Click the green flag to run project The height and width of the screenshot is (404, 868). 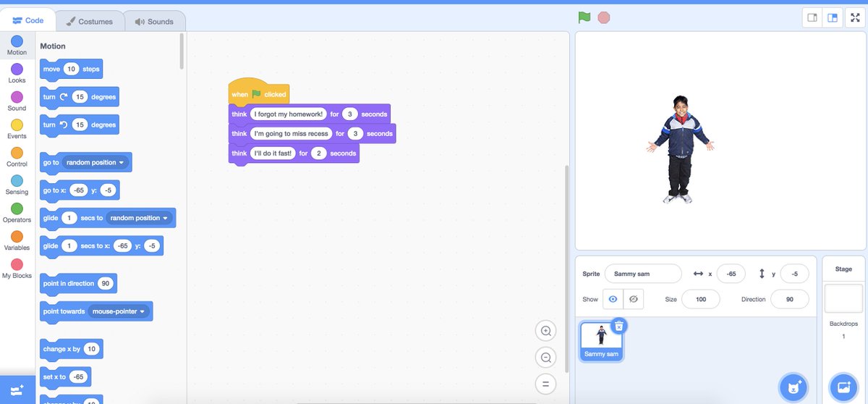[x=584, y=17]
